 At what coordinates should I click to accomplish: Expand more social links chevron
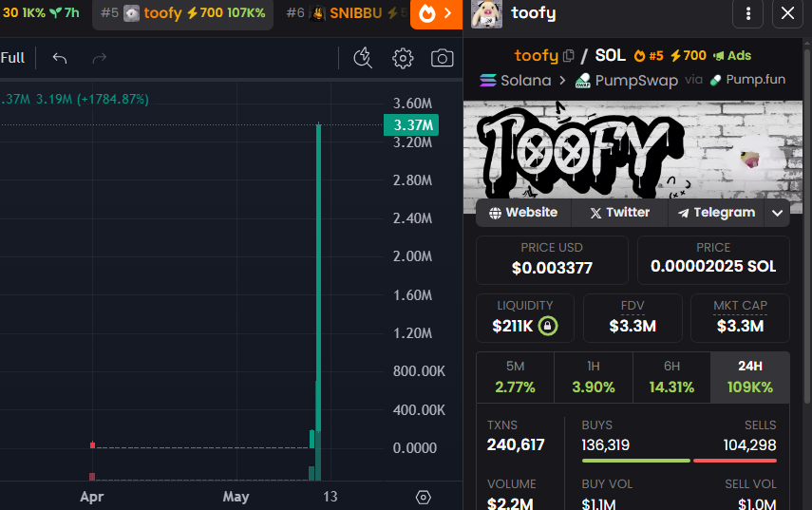[x=777, y=213]
